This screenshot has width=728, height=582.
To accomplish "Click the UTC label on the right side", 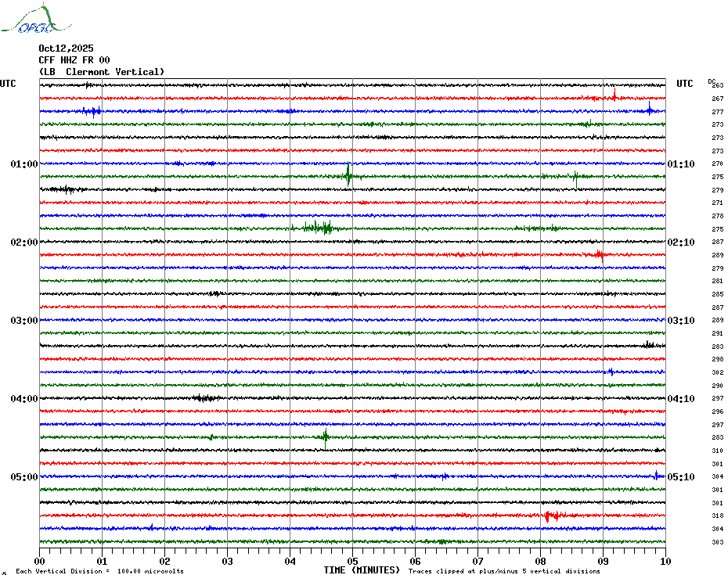I will pos(684,84).
